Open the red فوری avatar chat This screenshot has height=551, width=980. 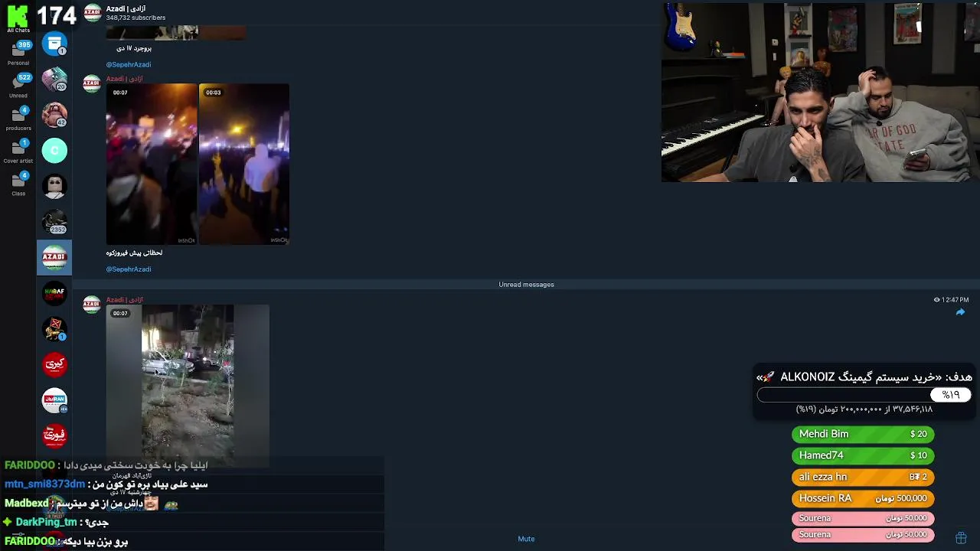54,435
